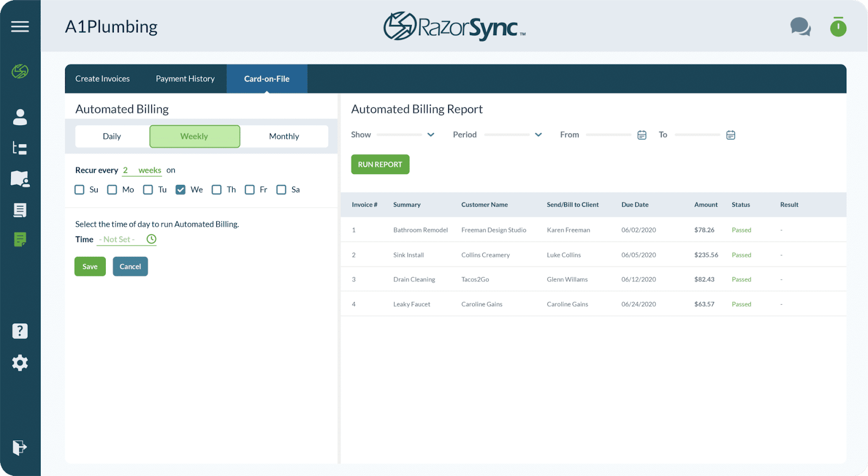Click the green timer stopwatch icon
868x476 pixels.
(838, 27)
